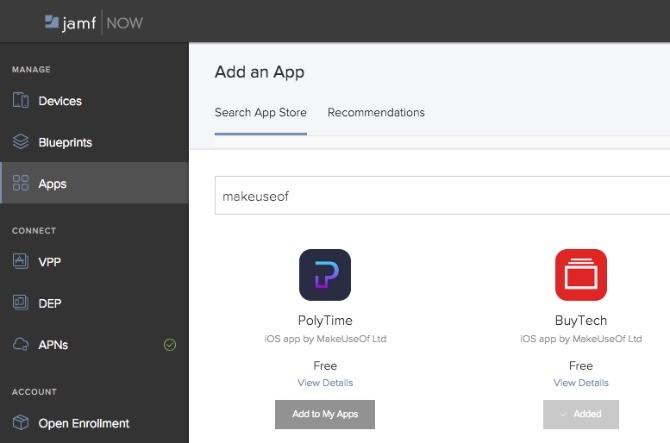The image size is (670, 443).
Task: View Details for PolyTime
Action: 325,383
